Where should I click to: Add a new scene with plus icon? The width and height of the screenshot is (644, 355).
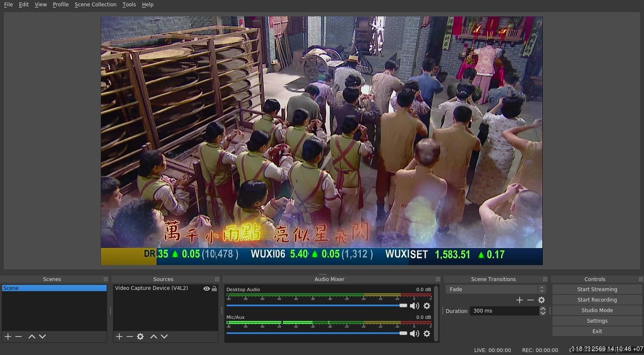8,336
